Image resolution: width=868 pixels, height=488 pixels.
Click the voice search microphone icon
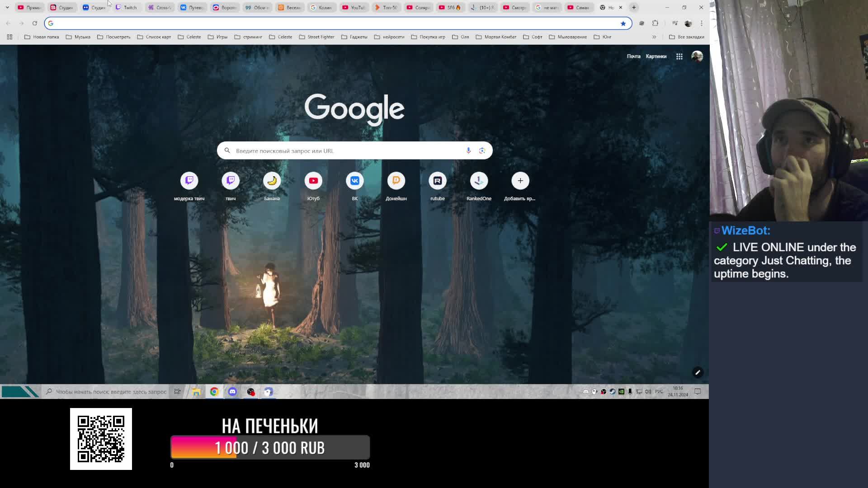click(x=468, y=150)
